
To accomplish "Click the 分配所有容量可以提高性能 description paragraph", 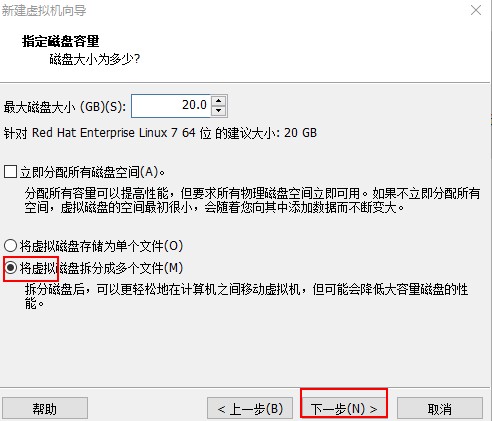I will tap(252, 200).
